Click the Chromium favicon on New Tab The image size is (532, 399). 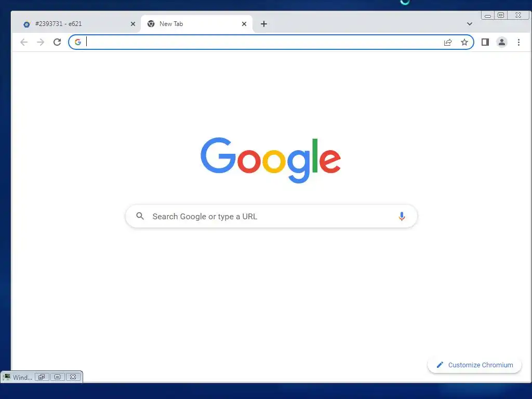coord(151,24)
